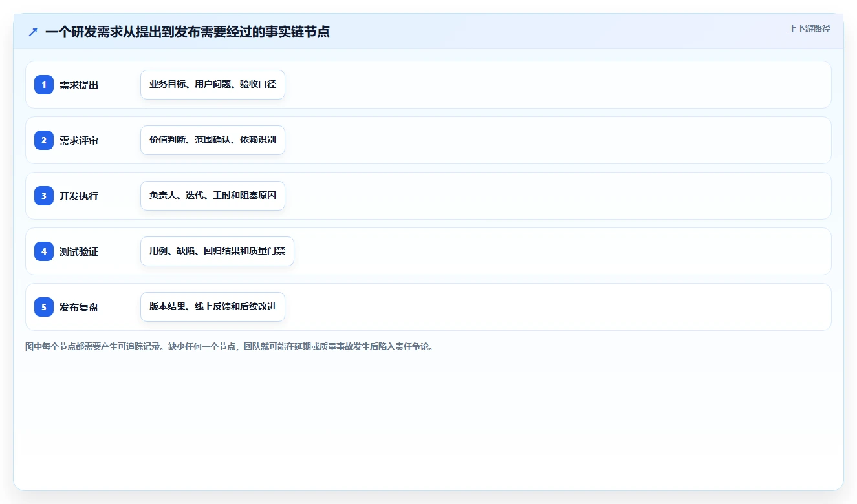
Task: Click step number 3 badge
Action: (44, 196)
